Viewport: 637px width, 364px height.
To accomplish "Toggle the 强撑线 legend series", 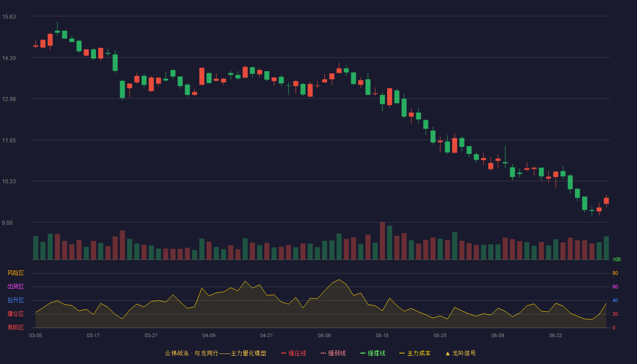I will pos(373,353).
